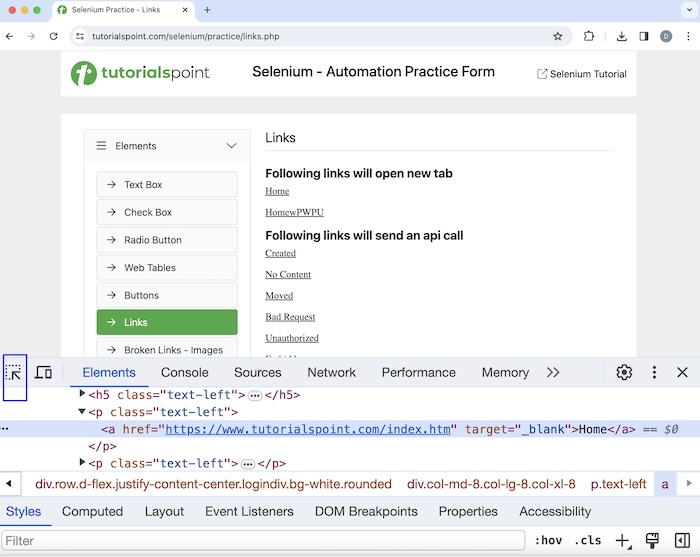Screen dimensions: 700x557
Task: Open the Chrome downloads icon
Action: tap(621, 36)
